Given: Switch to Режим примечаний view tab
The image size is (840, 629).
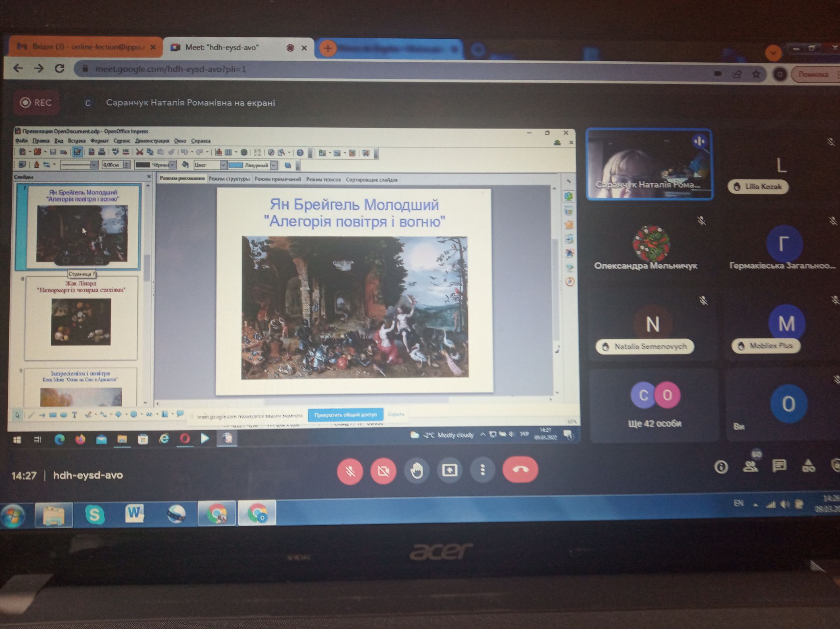Looking at the screenshot, I should (277, 179).
